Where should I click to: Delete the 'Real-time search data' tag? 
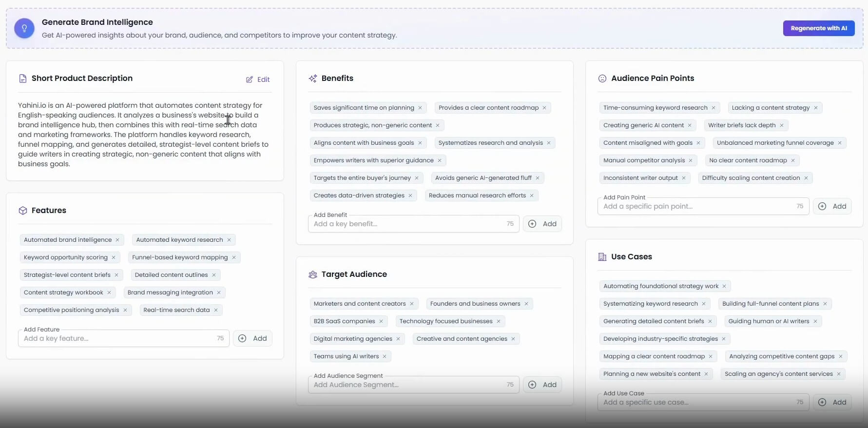[216, 310]
